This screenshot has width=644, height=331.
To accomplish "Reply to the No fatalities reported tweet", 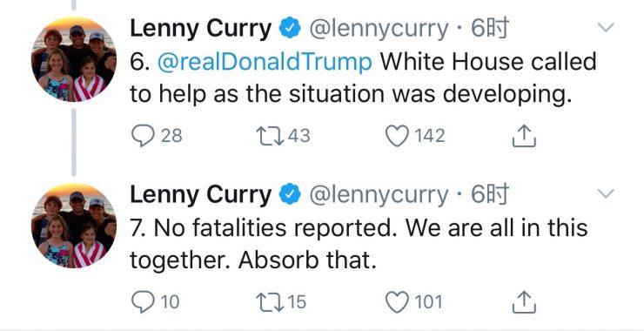I will (143, 302).
